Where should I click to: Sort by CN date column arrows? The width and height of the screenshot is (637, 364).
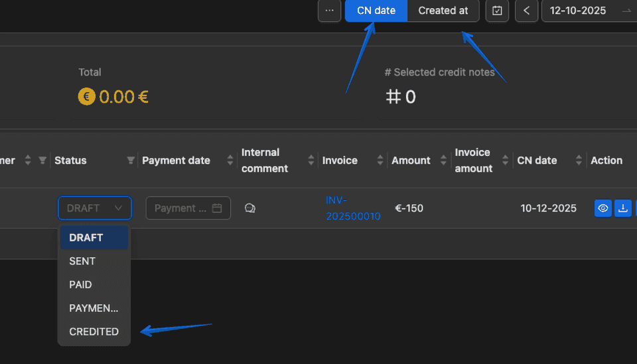pos(579,160)
